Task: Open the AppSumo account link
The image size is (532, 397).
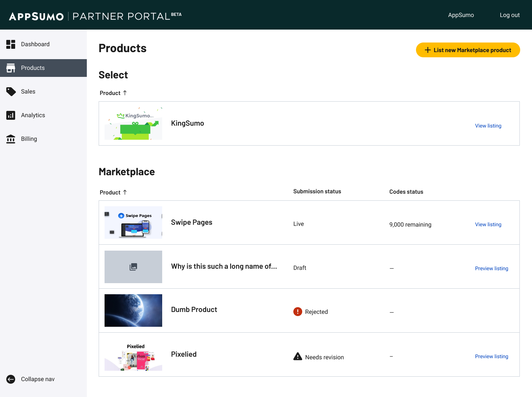Action: point(461,15)
